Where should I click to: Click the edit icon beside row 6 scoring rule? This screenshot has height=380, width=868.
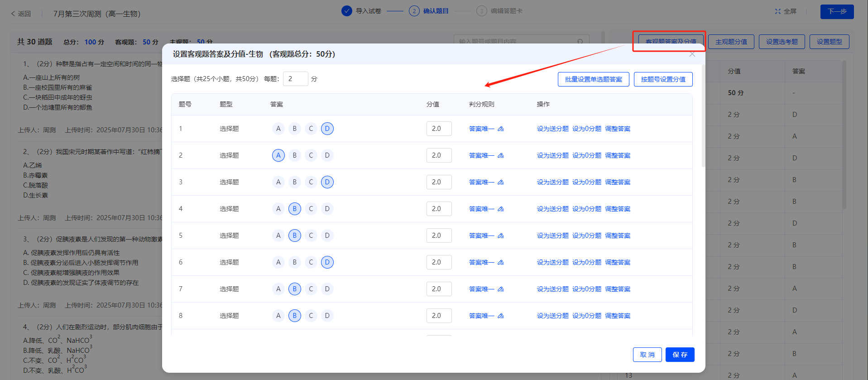[501, 262]
